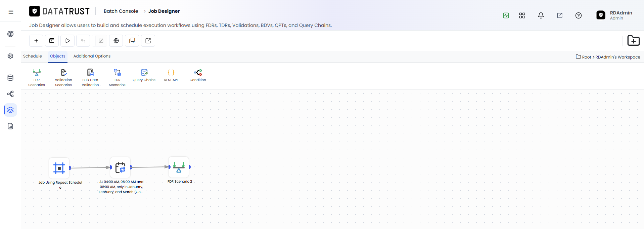Open the RDAdmin user profile
Screen dimensions: 644x229
614,15
